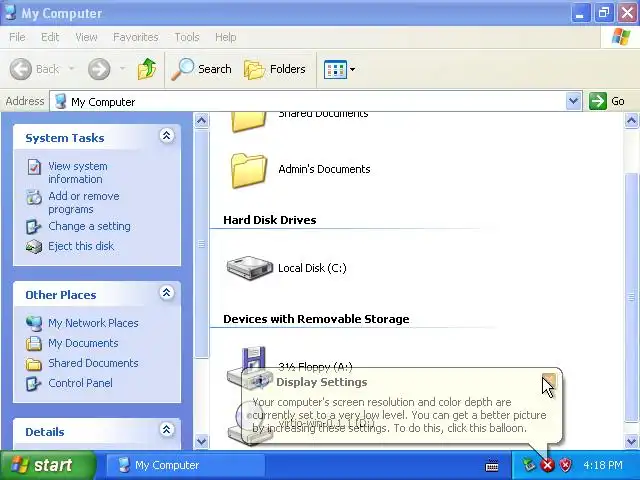Open Shared Documents link in Other Places
The height and width of the screenshot is (480, 640).
[93, 363]
